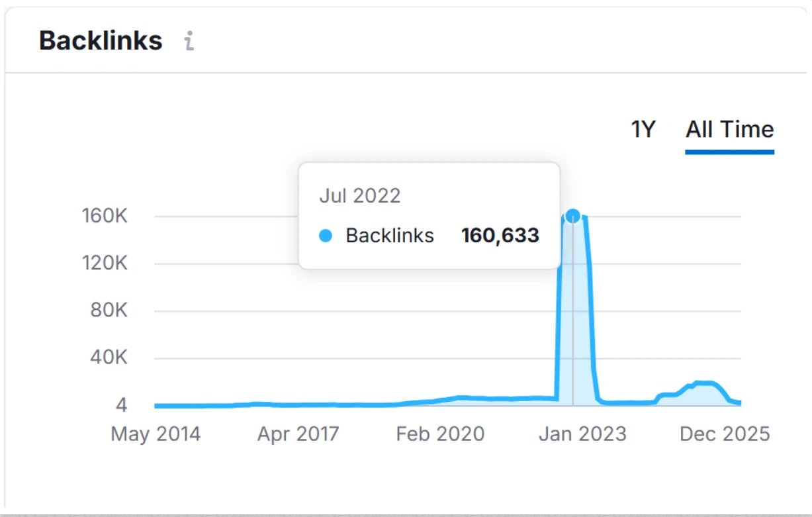Click the 40K y-axis label
This screenshot has width=812, height=517.
(110, 358)
